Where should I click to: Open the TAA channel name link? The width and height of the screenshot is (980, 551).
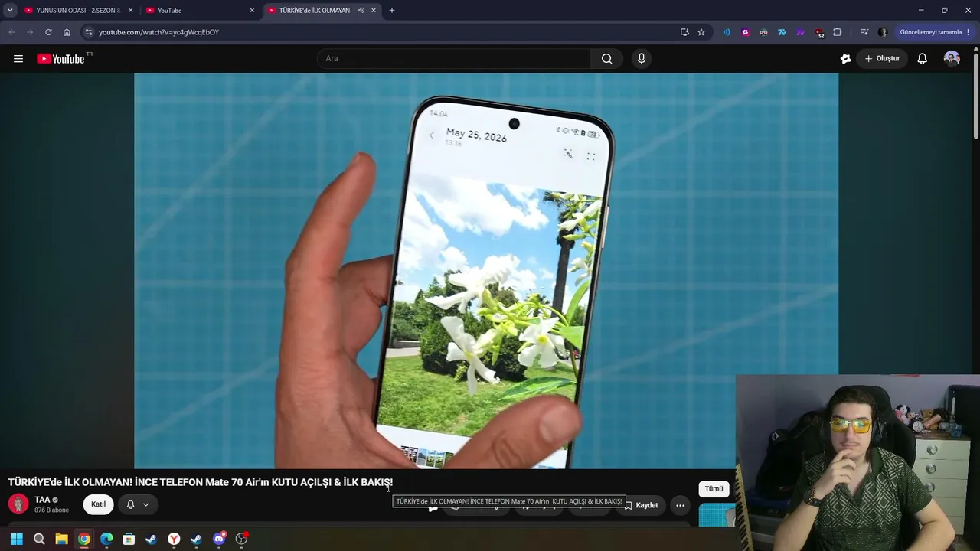[x=42, y=500]
